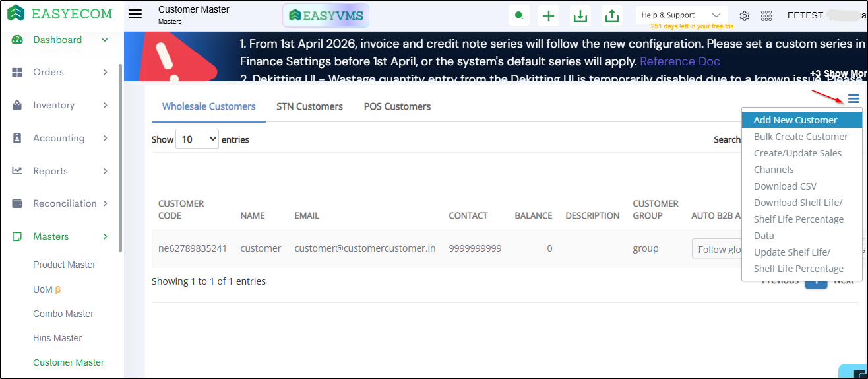Click the blue three-line actions menu icon
The width and height of the screenshot is (868, 379).
click(x=853, y=99)
